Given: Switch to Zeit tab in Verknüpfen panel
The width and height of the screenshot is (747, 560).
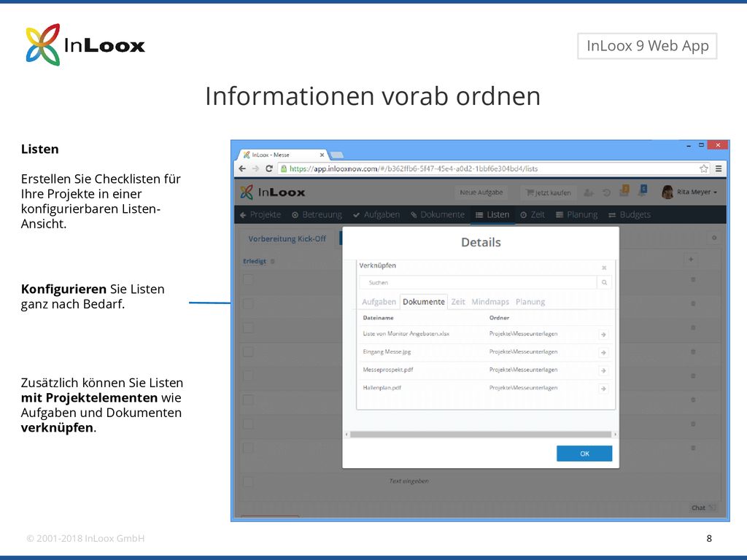Looking at the screenshot, I should click(x=458, y=302).
